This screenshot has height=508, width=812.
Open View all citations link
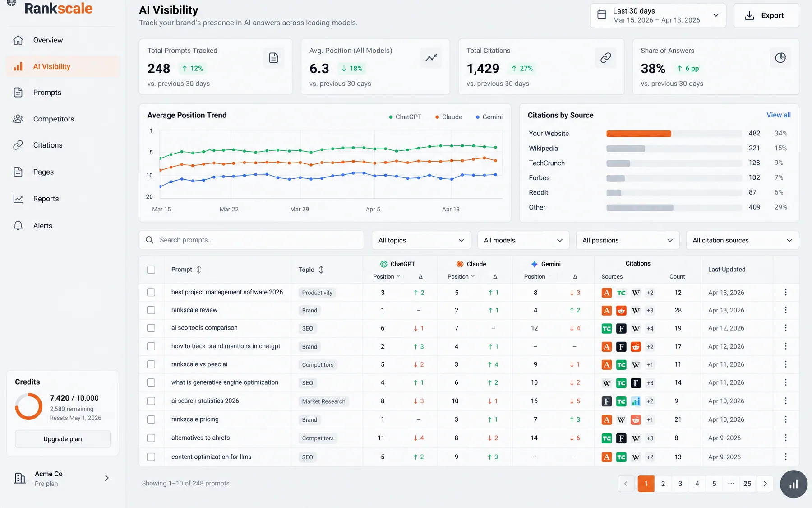pos(778,115)
